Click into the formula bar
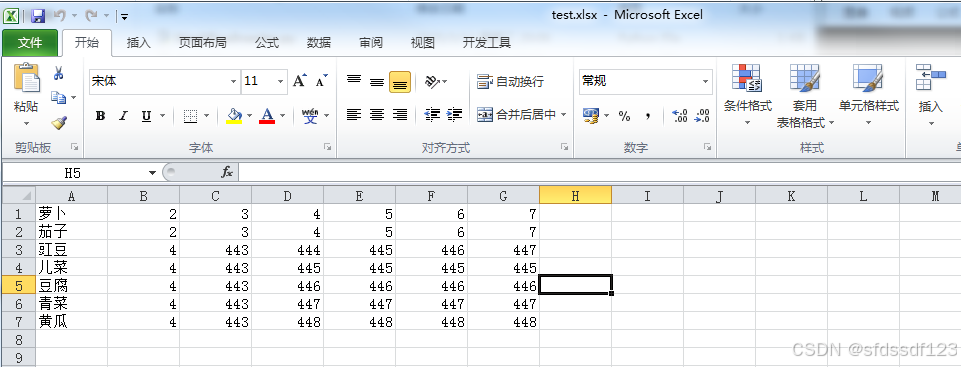The width and height of the screenshot is (961, 367). [x=598, y=173]
